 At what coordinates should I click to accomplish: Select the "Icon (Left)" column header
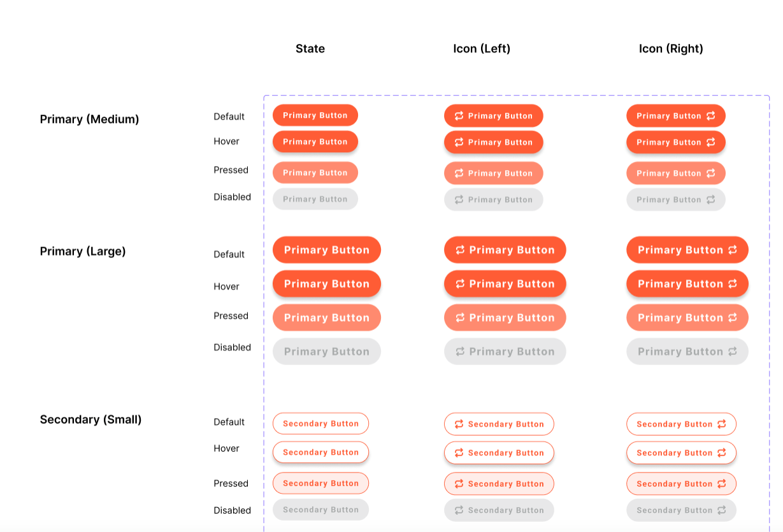482,48
